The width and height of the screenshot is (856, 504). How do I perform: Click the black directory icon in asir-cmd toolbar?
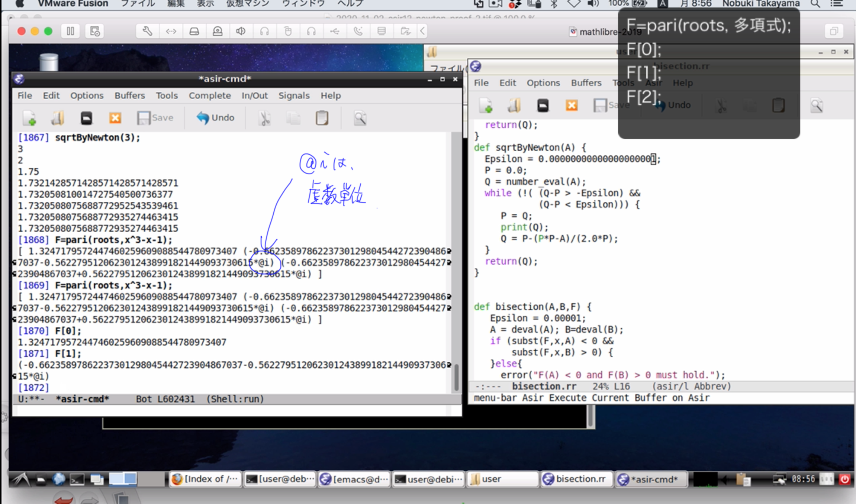click(x=86, y=118)
